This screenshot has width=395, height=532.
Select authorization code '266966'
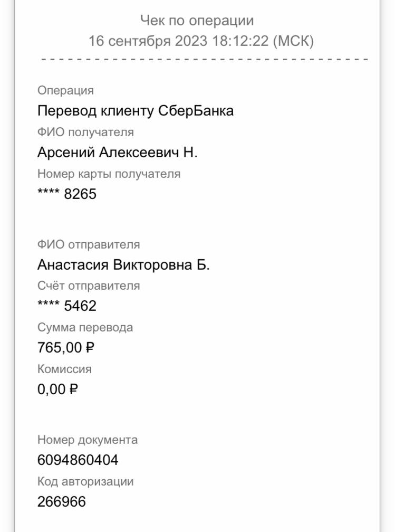tap(62, 502)
